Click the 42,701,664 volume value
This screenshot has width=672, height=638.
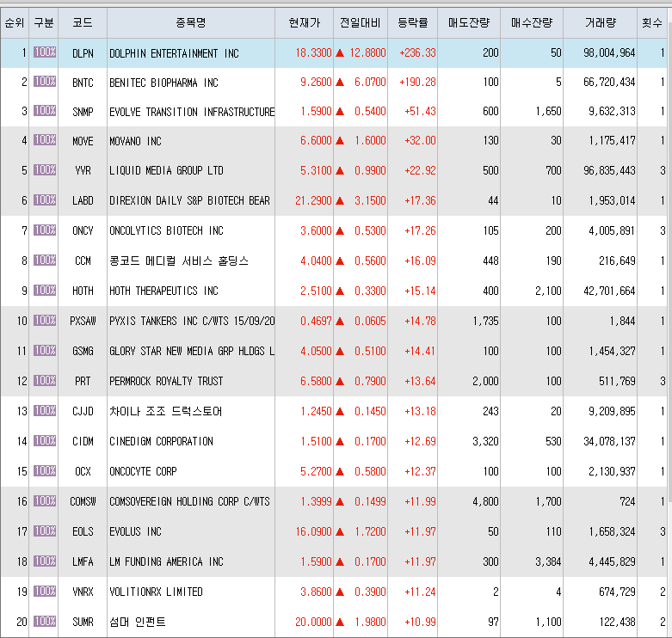pyautogui.click(x=609, y=291)
